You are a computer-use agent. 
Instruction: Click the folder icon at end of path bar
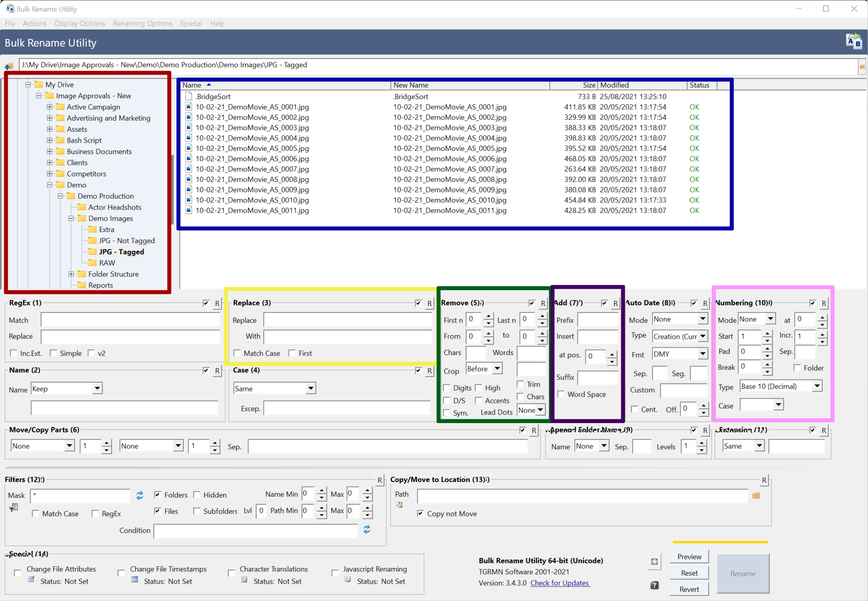coord(863,66)
